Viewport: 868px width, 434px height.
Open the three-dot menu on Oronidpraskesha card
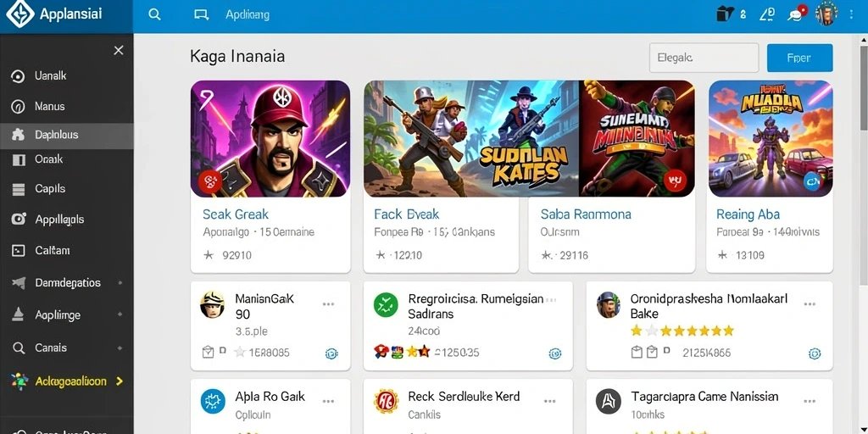click(x=810, y=304)
